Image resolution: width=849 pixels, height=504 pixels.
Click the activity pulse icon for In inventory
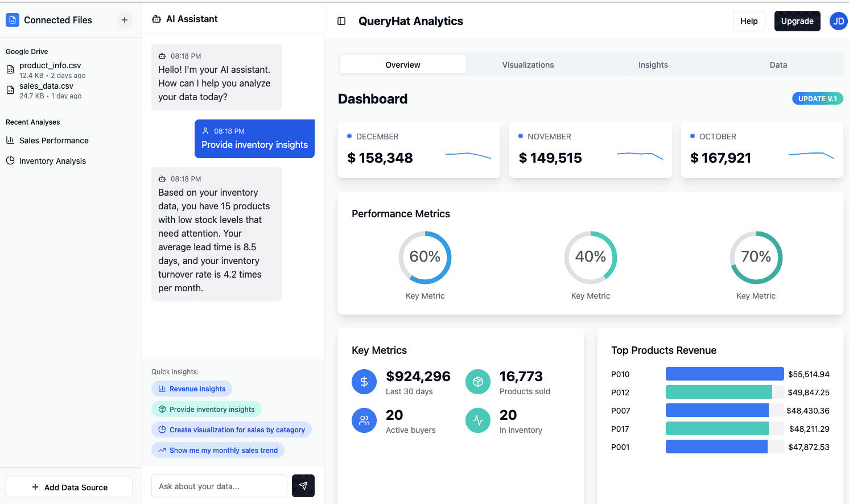(478, 421)
